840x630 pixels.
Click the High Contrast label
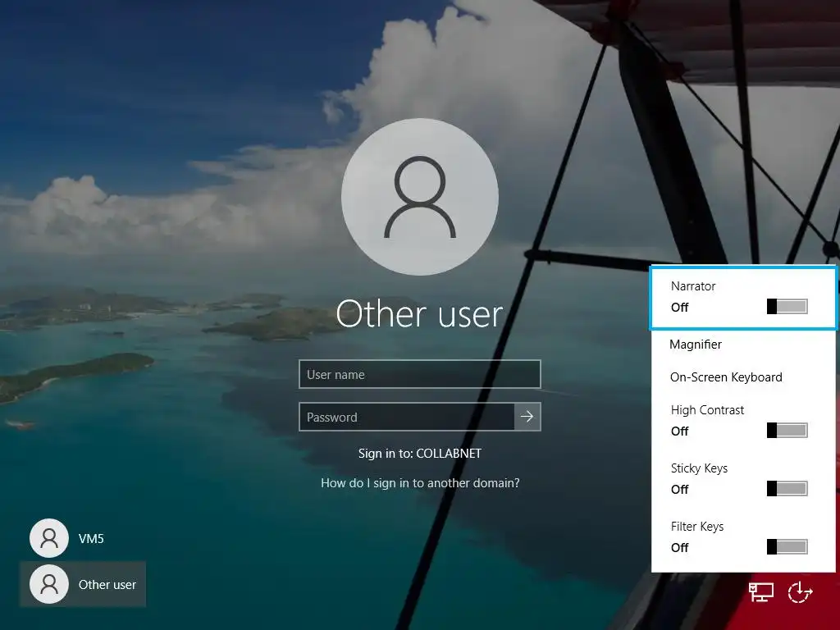pyautogui.click(x=708, y=410)
